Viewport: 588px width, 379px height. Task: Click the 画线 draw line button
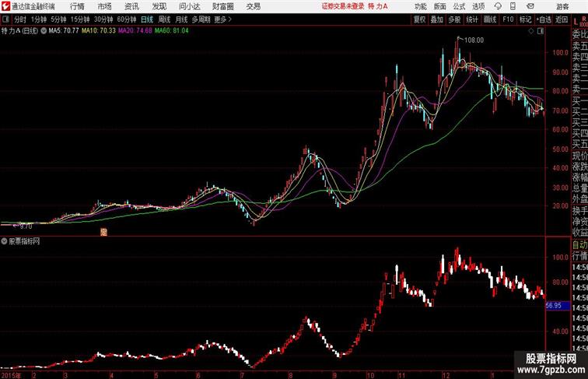[490, 19]
